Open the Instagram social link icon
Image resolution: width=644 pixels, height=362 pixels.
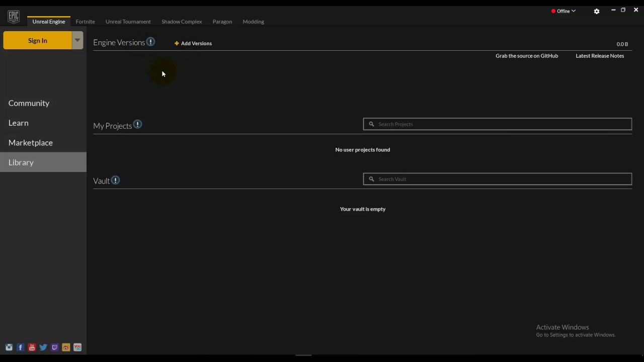9,347
